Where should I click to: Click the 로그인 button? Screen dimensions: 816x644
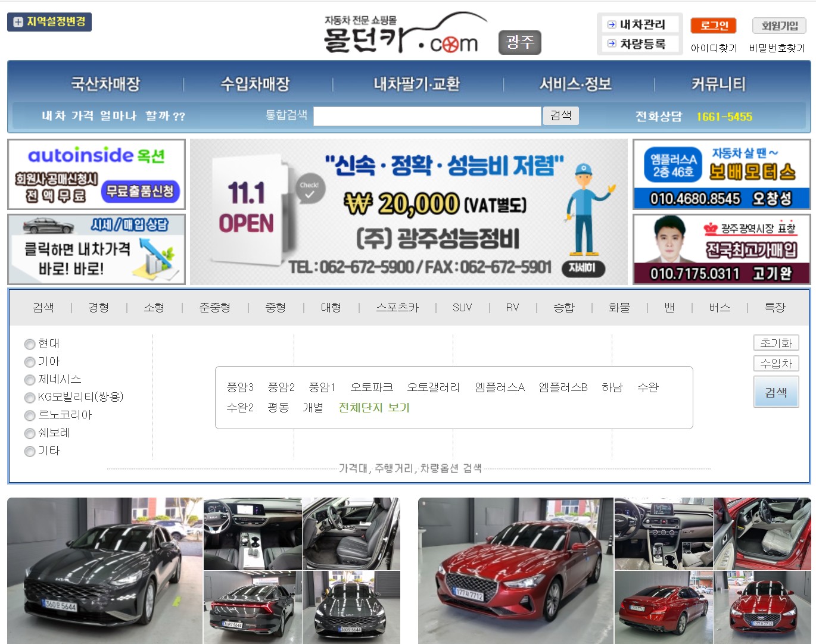pyautogui.click(x=713, y=26)
